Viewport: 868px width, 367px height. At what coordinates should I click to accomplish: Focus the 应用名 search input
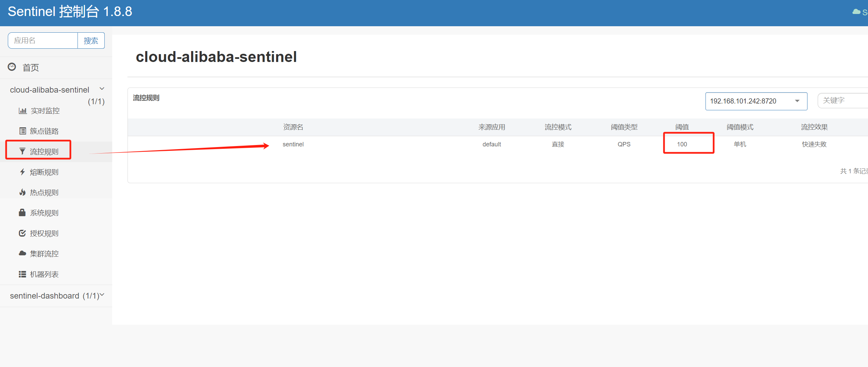[43, 41]
